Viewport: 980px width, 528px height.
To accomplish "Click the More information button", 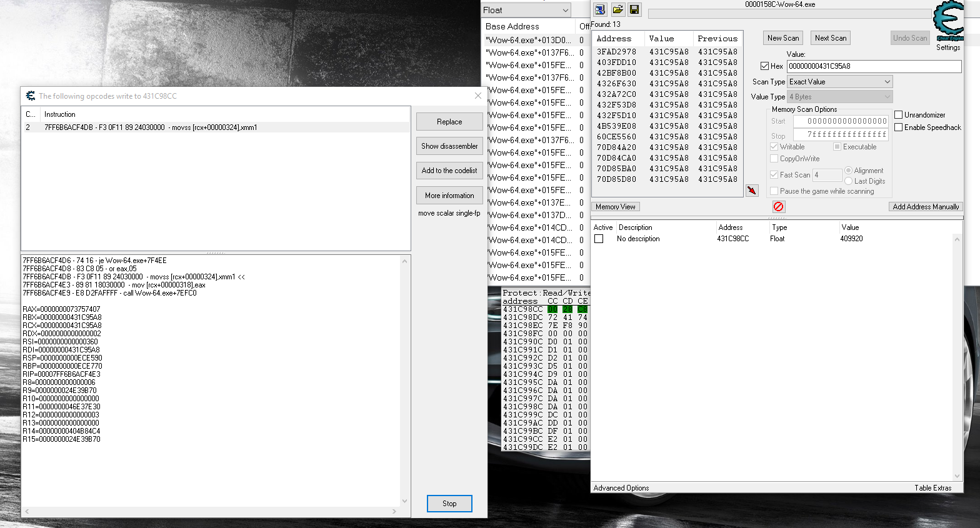I will coord(449,196).
